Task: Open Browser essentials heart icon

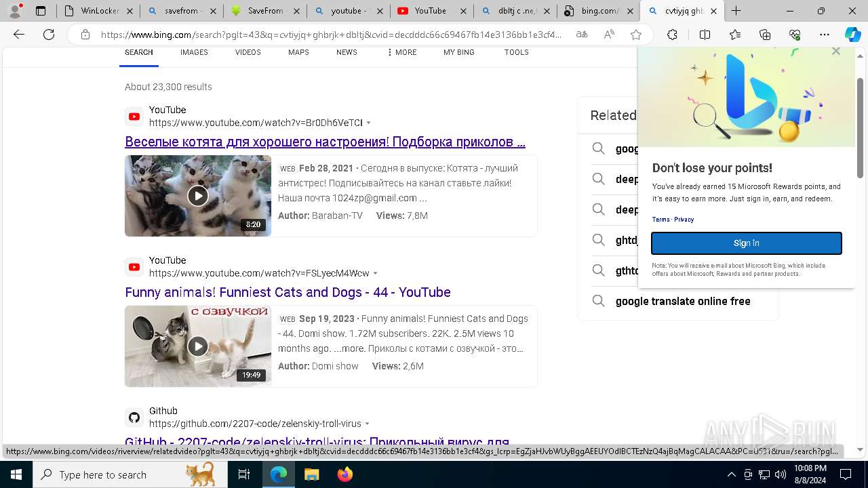Action: click(x=795, y=35)
